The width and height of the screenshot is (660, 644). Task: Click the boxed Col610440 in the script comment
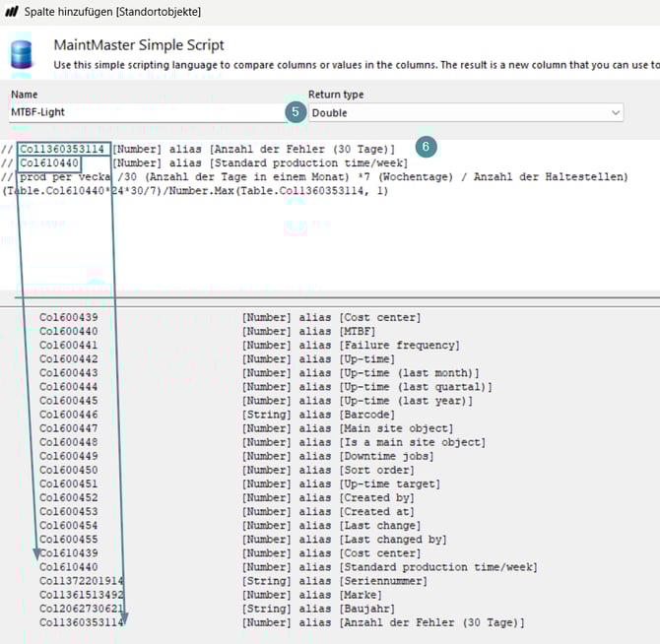click(x=49, y=162)
